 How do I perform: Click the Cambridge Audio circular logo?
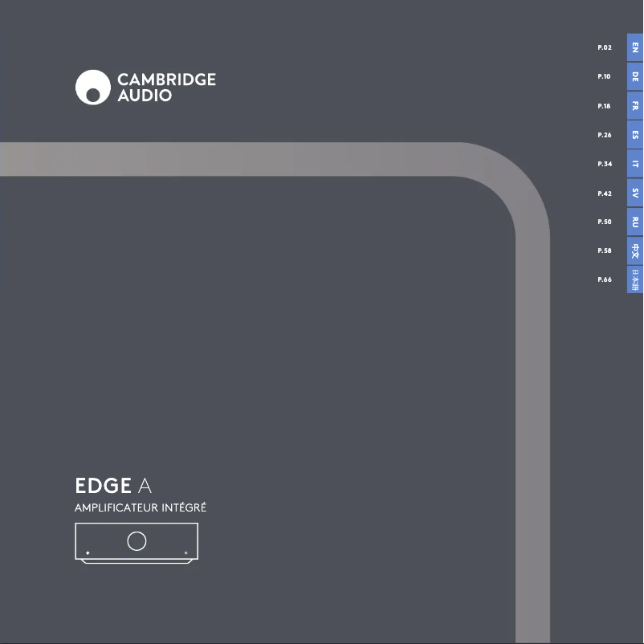(92, 88)
